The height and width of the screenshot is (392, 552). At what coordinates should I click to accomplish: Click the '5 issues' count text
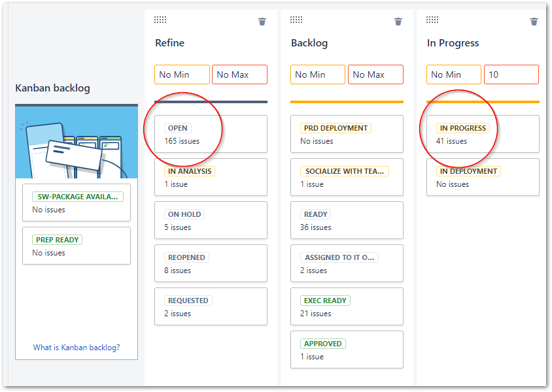pyautogui.click(x=177, y=227)
